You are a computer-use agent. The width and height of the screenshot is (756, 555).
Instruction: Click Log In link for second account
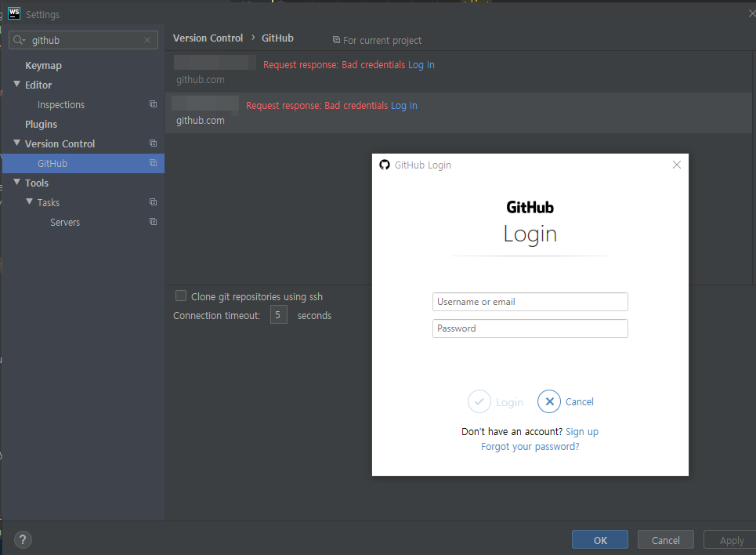tap(404, 106)
